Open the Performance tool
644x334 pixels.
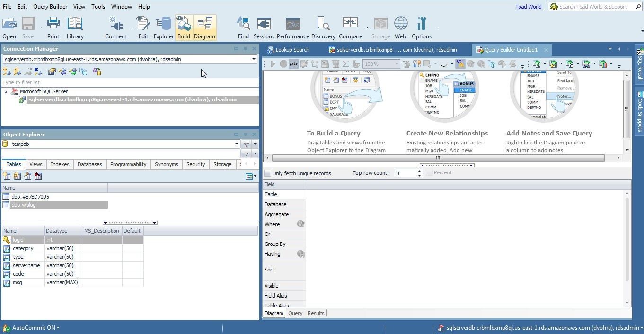click(293, 28)
